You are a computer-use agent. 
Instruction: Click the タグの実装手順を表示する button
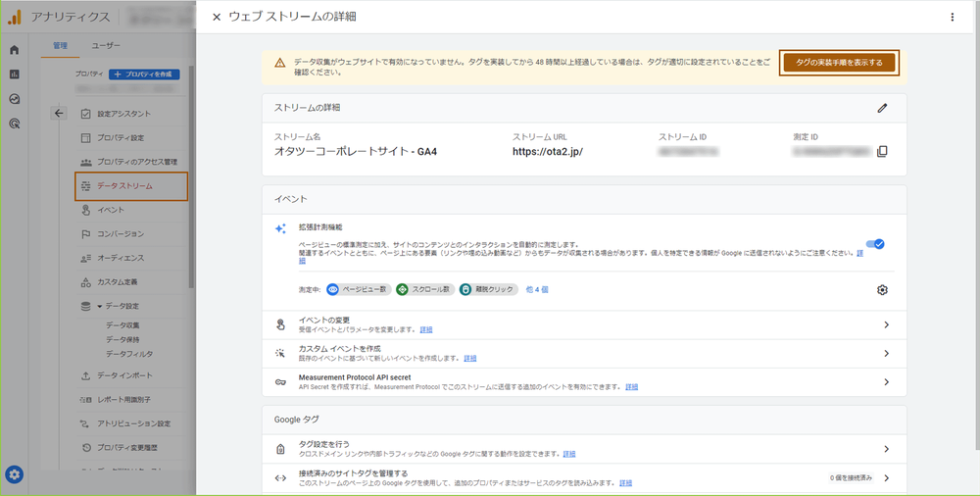839,63
